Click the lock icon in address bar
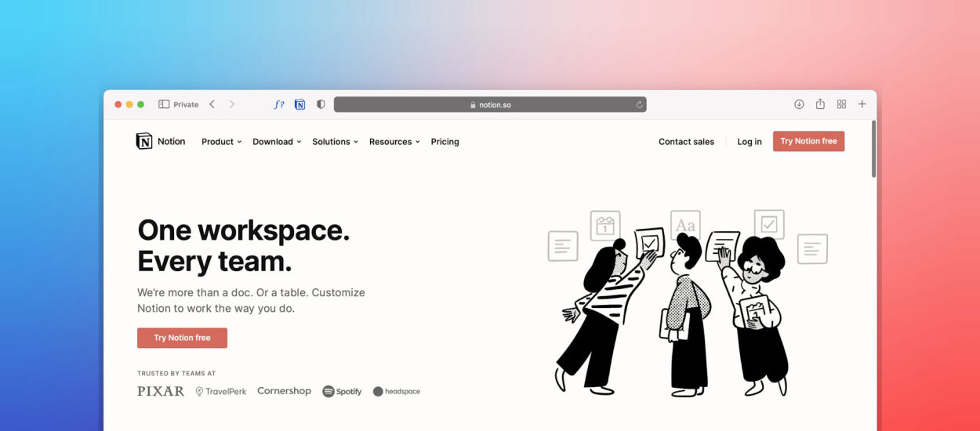 click(x=473, y=105)
